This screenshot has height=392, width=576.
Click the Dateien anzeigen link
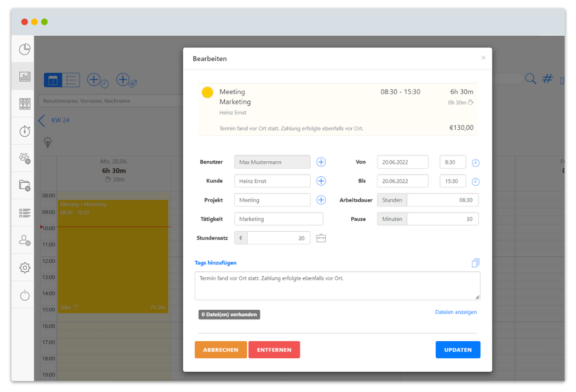pyautogui.click(x=455, y=312)
